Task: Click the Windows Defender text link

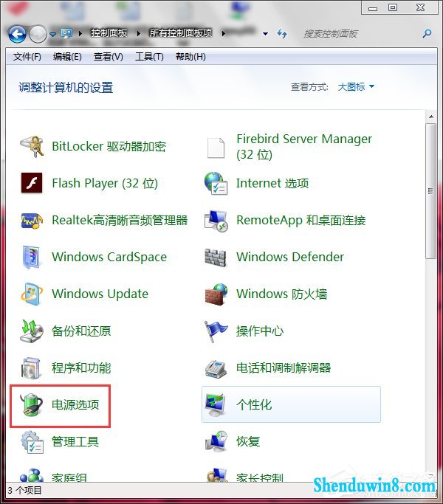Action: tap(290, 257)
